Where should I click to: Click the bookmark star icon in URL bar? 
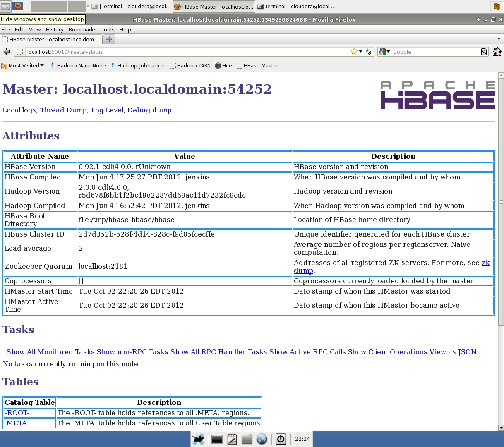tap(354, 52)
